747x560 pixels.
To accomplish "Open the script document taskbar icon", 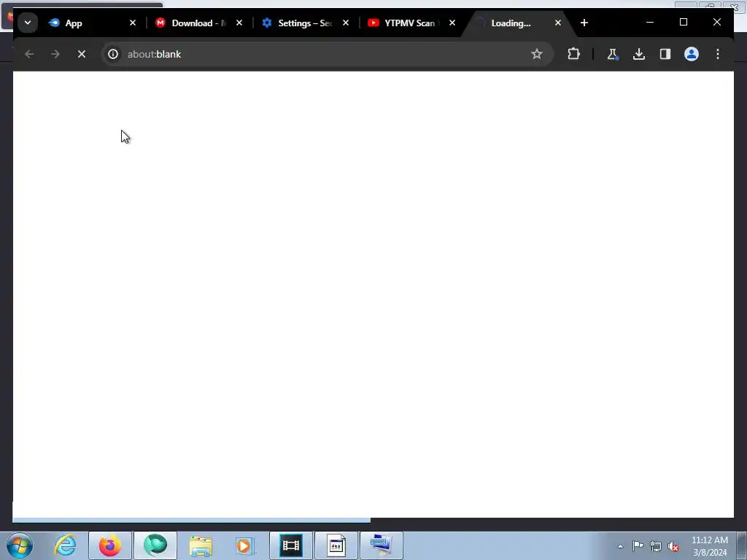I will [x=336, y=545].
